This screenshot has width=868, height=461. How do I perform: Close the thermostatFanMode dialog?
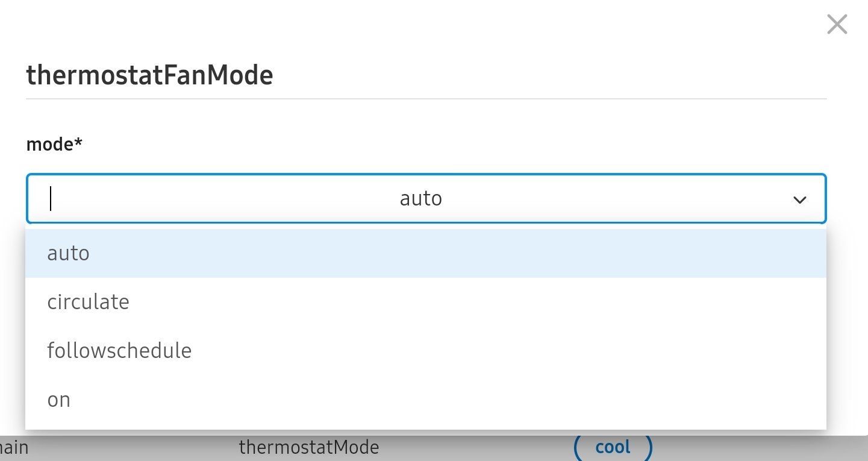point(837,25)
